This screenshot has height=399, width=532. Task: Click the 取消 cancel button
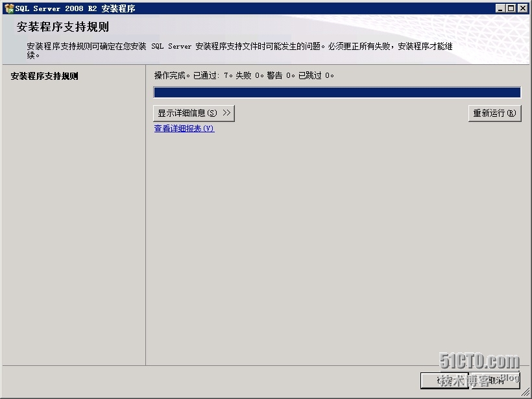click(x=496, y=381)
